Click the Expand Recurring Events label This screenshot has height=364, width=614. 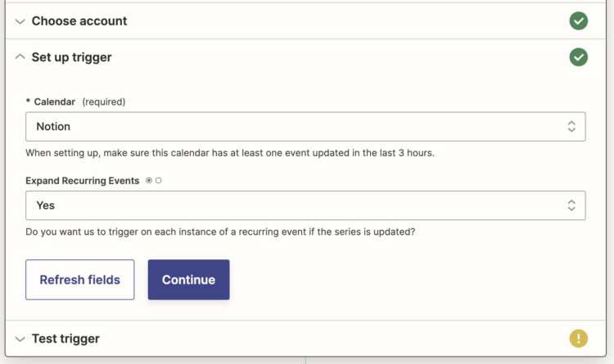[82, 181]
